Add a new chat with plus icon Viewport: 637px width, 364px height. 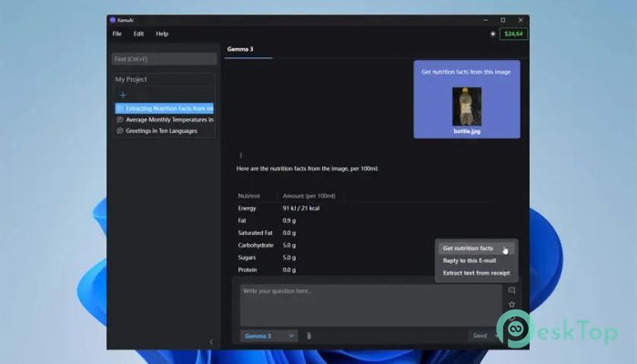click(x=123, y=95)
